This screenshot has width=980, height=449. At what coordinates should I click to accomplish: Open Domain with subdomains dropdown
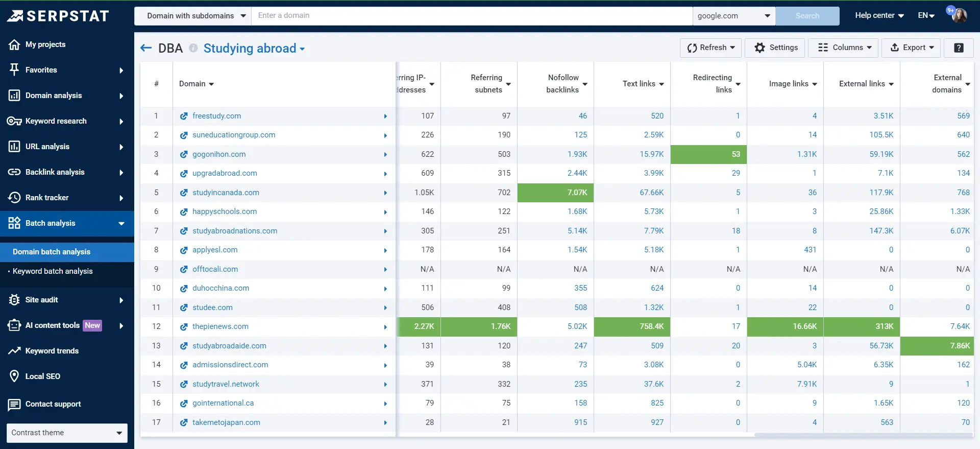[x=193, y=16]
